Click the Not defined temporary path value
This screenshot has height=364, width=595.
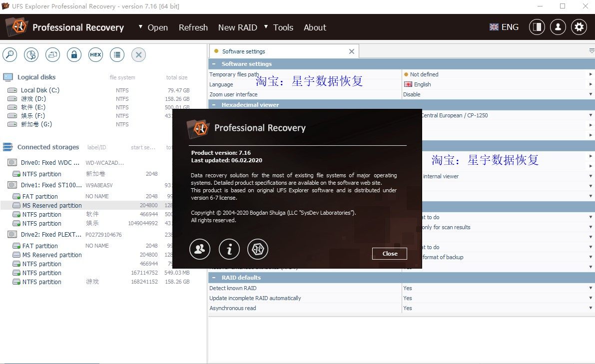click(424, 74)
